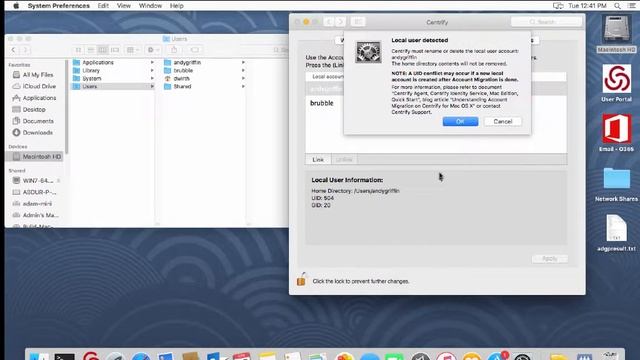Open Spotlight search in menu bar
640x360 pixels.
(x=618, y=6)
